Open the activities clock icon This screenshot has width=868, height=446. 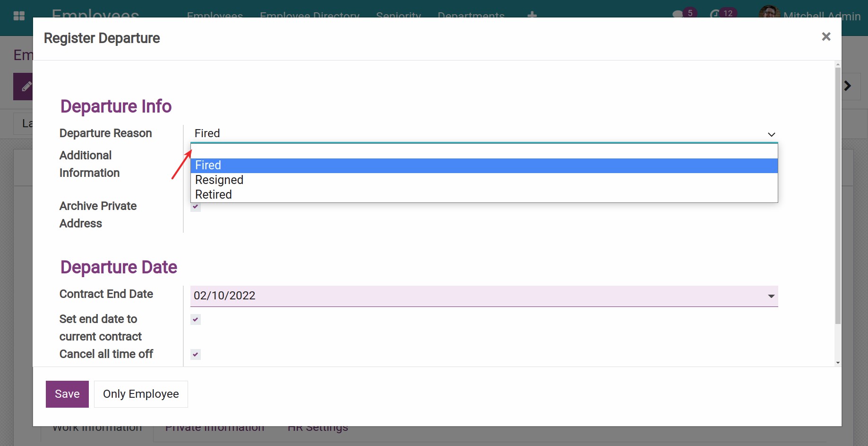pos(715,14)
